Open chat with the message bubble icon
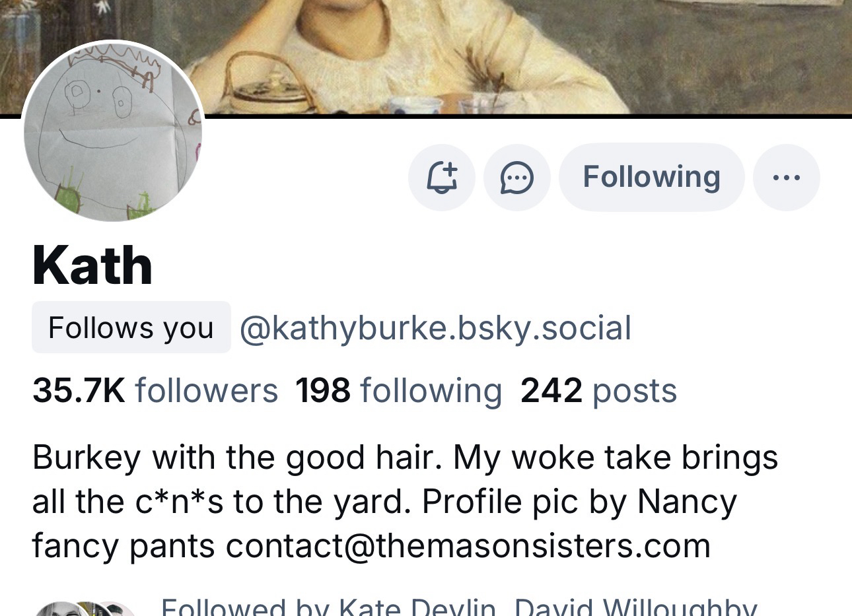The width and height of the screenshot is (852, 616). [517, 178]
